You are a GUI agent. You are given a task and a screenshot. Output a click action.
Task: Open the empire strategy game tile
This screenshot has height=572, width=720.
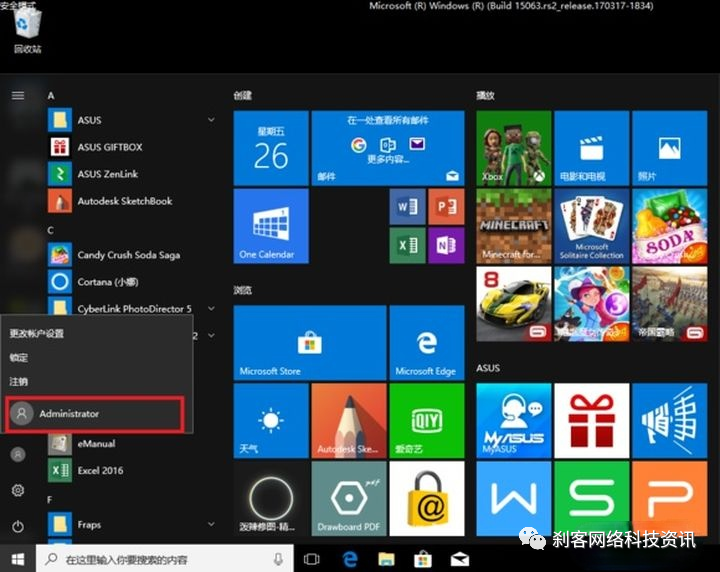(669, 304)
